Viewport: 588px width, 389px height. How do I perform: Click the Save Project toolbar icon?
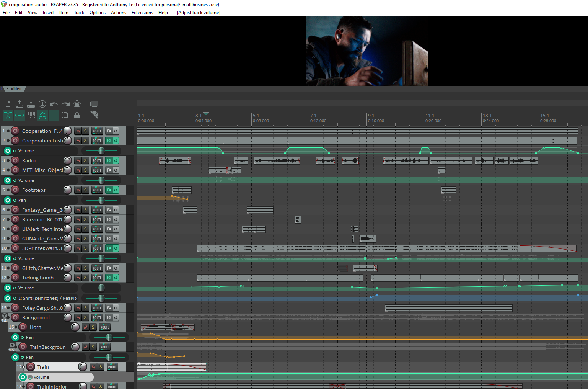[31, 104]
